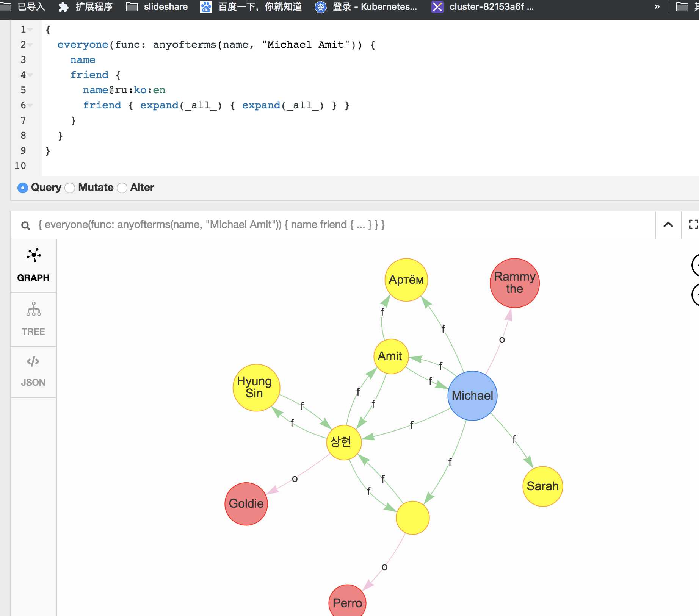
Task: Select the Alter radio button
Action: [122, 188]
